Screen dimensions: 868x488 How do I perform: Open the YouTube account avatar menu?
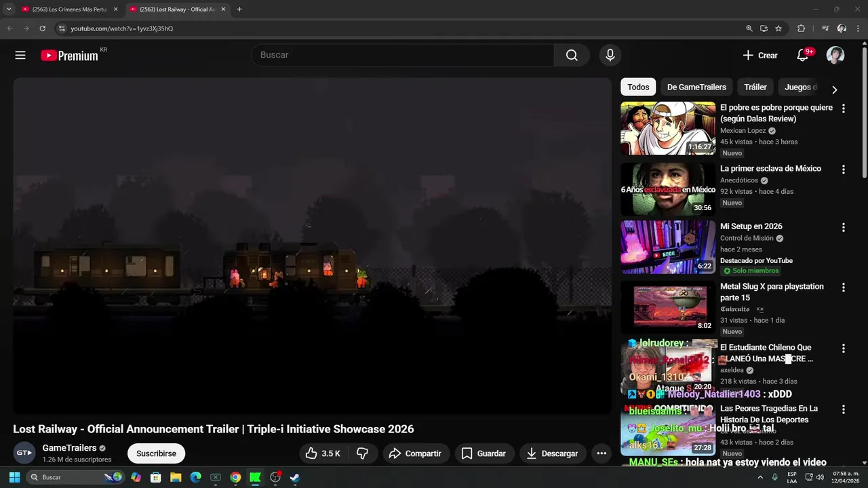(x=835, y=56)
